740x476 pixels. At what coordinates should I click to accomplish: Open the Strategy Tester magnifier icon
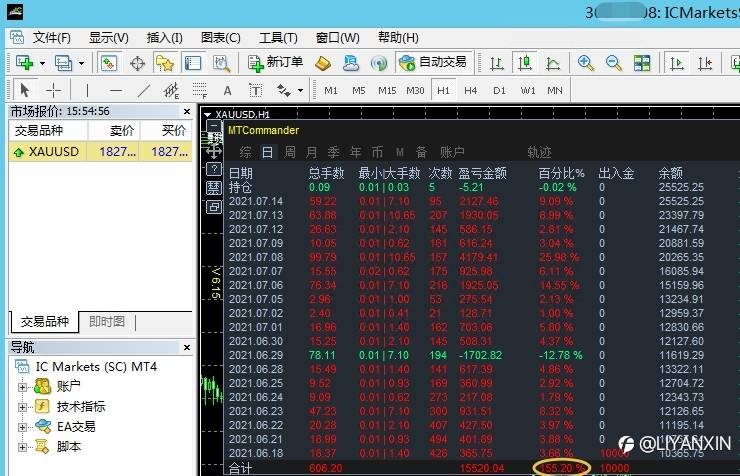pyautogui.click(x=221, y=63)
